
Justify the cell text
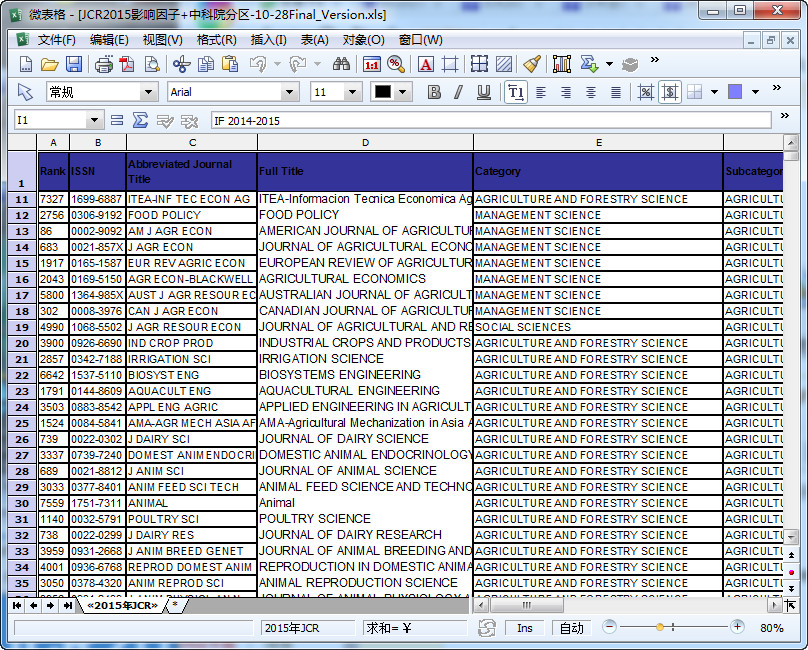click(616, 92)
